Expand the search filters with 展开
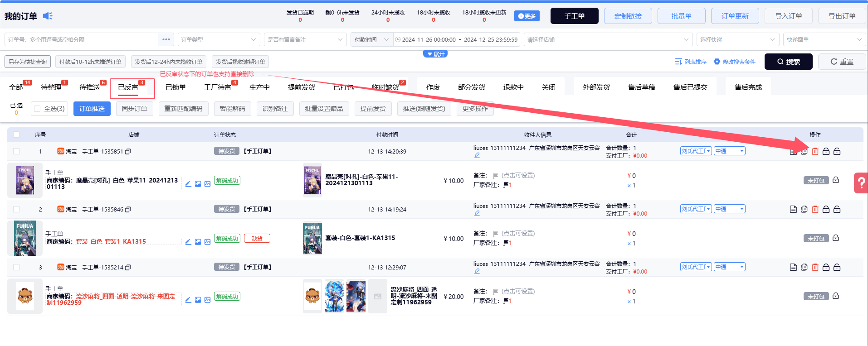 point(435,54)
